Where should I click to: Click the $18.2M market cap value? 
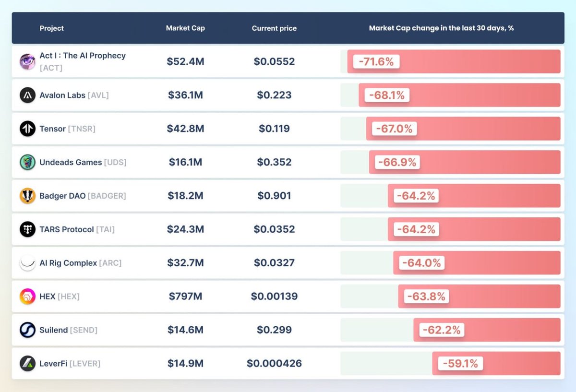[185, 196]
